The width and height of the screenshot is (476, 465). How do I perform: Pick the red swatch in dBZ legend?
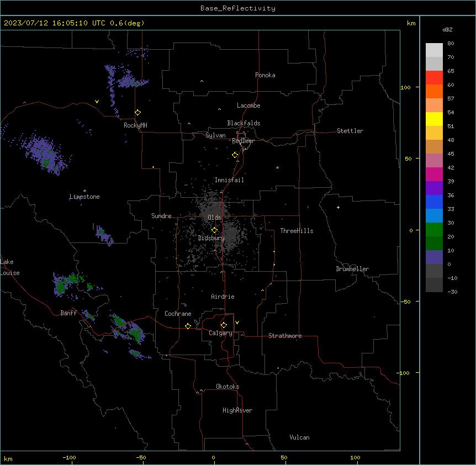click(434, 78)
